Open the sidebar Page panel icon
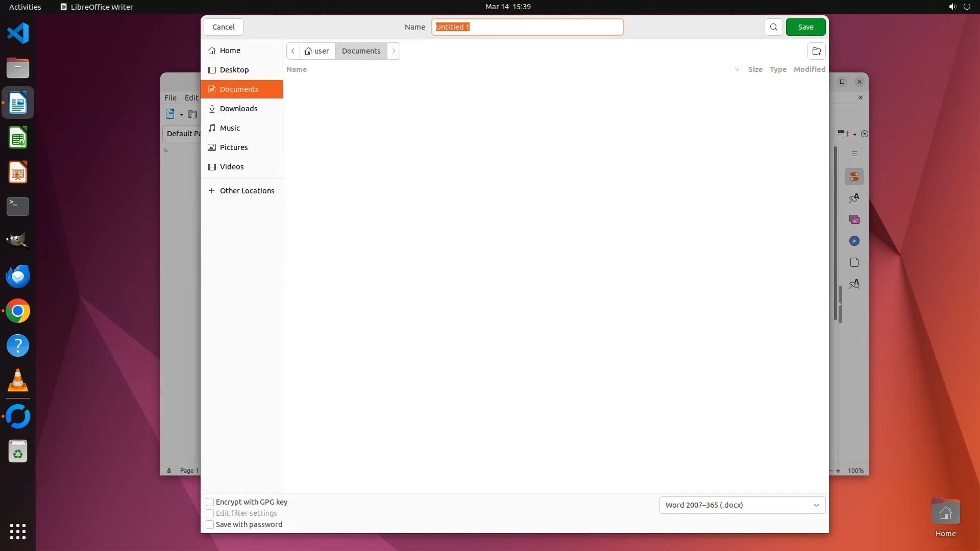980x551 pixels. pos(854,262)
